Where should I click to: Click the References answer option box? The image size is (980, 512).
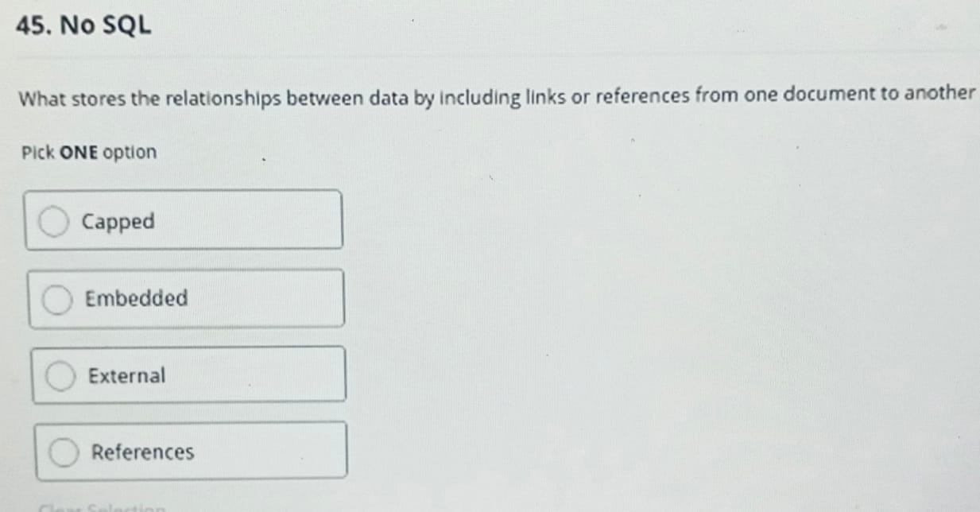click(191, 449)
